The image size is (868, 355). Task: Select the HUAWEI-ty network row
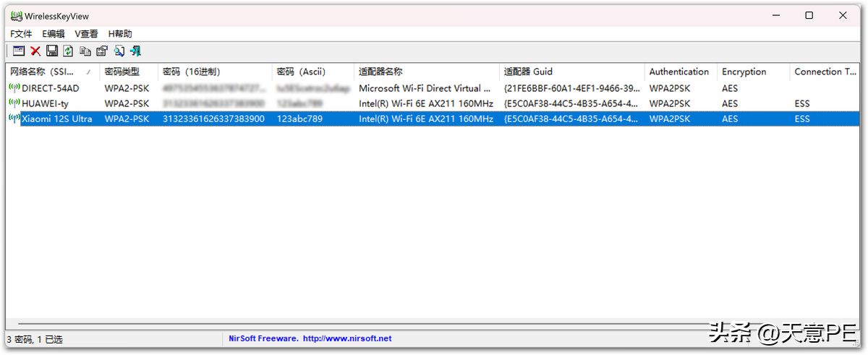(x=432, y=103)
